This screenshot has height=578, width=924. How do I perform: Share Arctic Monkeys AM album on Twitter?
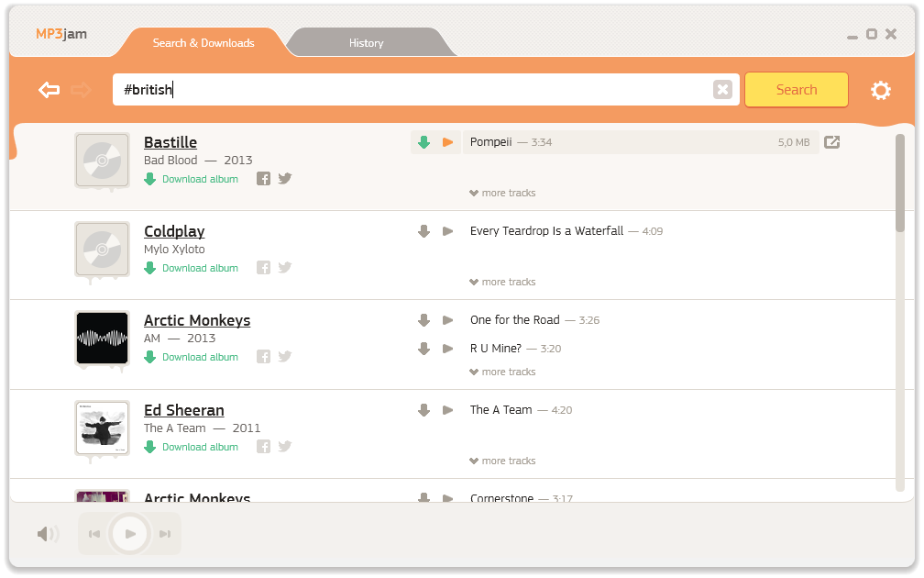(x=285, y=356)
